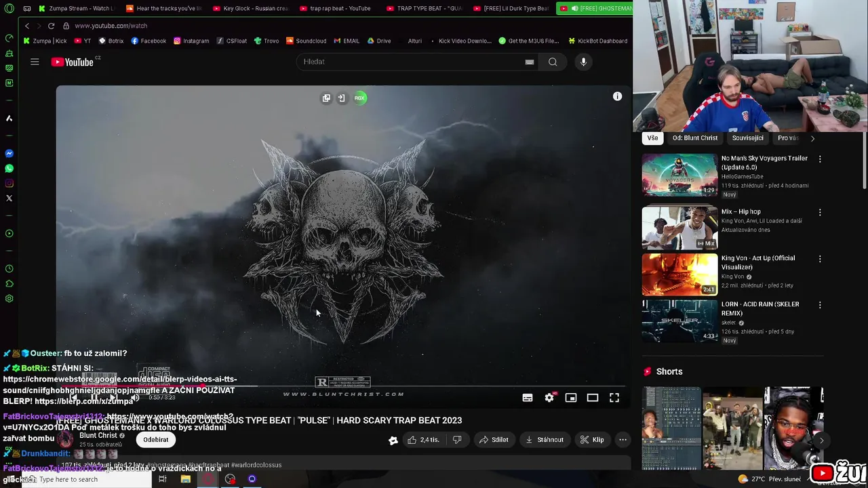The width and height of the screenshot is (868, 488).
Task: Select the Související filter chip
Action: [747, 138]
